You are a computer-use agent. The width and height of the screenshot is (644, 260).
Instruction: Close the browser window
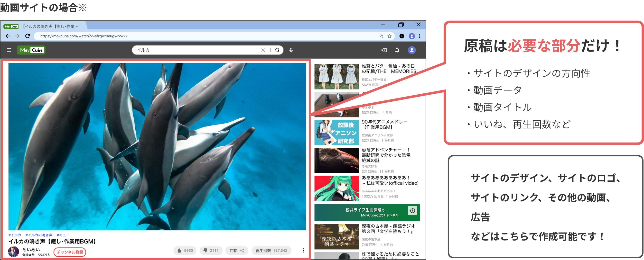click(418, 25)
